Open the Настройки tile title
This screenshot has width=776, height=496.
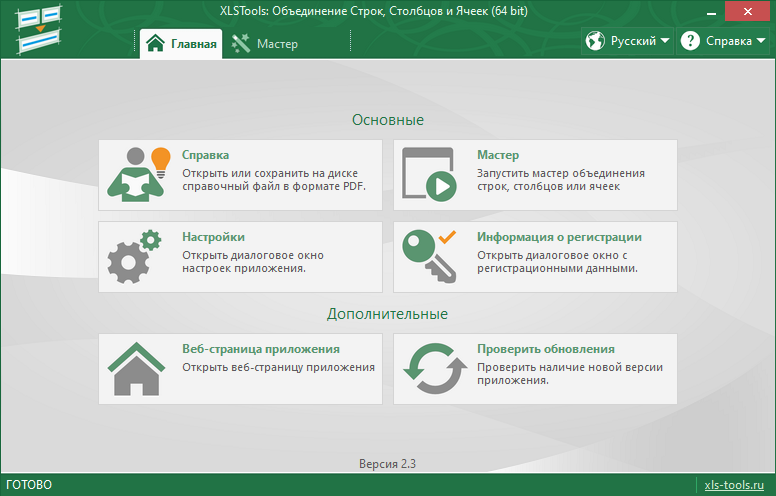213,237
